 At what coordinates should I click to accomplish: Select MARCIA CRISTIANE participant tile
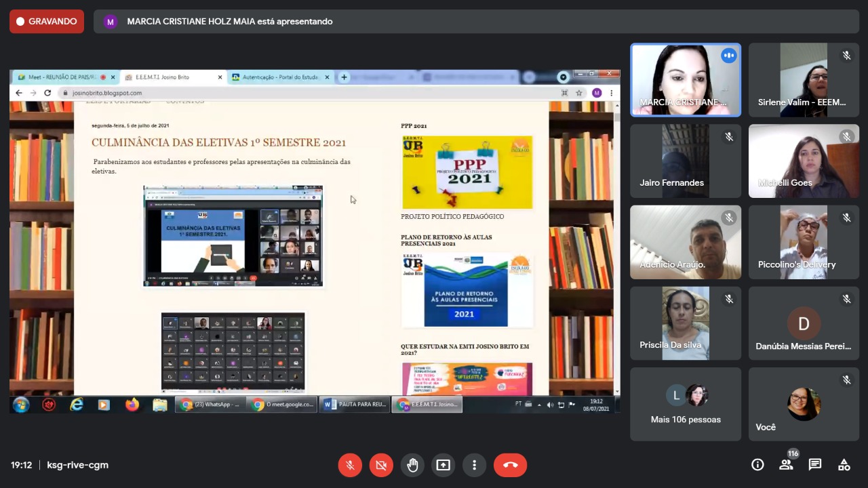pos(686,80)
